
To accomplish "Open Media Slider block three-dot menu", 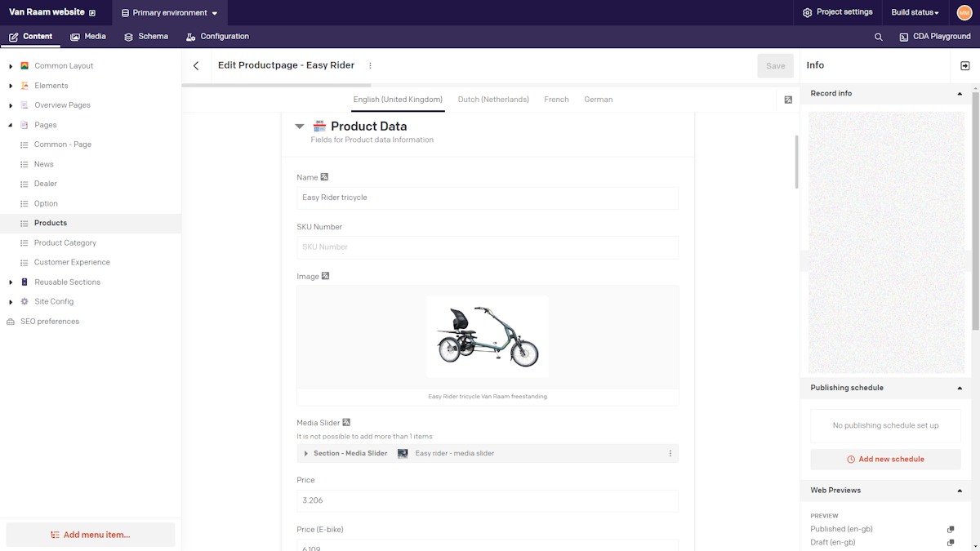I will (x=670, y=453).
